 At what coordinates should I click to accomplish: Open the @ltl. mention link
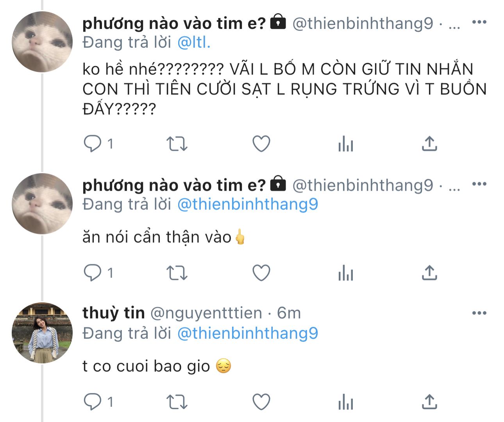pos(194,42)
